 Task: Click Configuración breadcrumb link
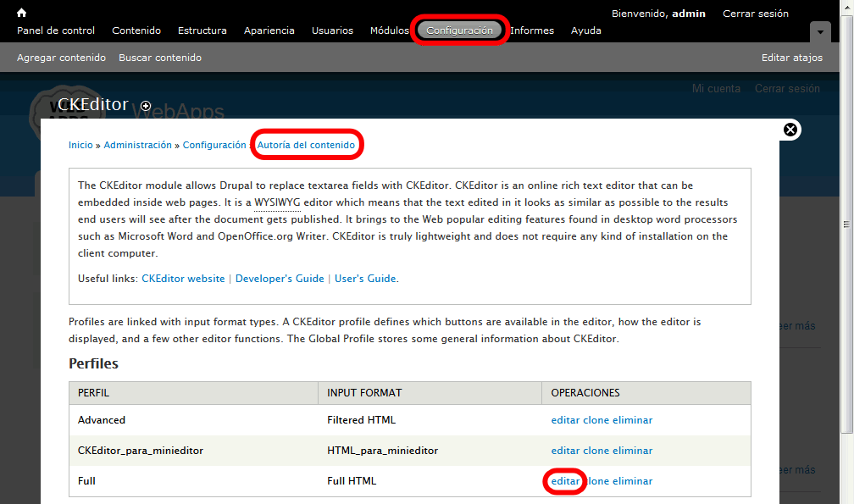[214, 145]
